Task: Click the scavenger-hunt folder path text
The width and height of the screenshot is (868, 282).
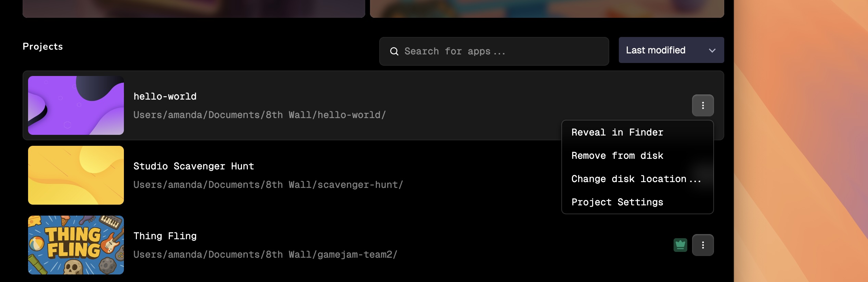Action: coord(268,185)
